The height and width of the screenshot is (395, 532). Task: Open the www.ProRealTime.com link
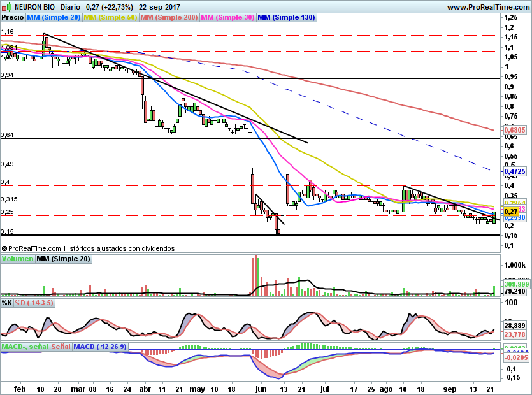click(488, 7)
